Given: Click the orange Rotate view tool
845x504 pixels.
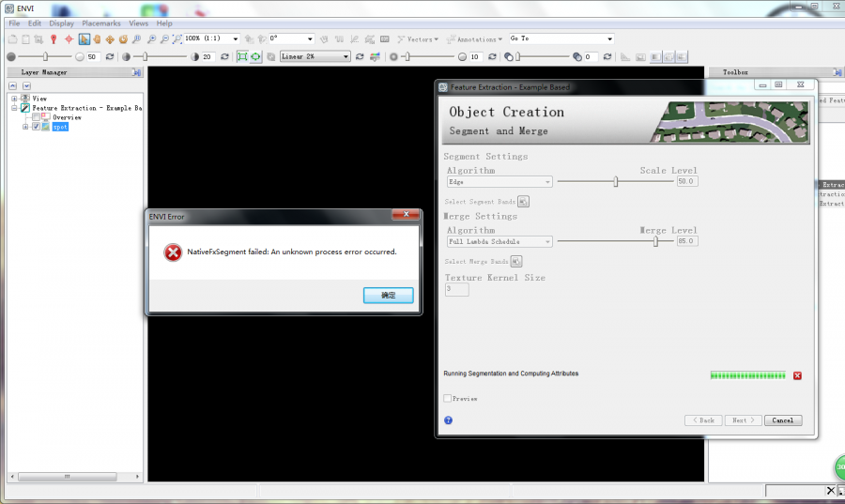Looking at the screenshot, I should click(x=123, y=38).
